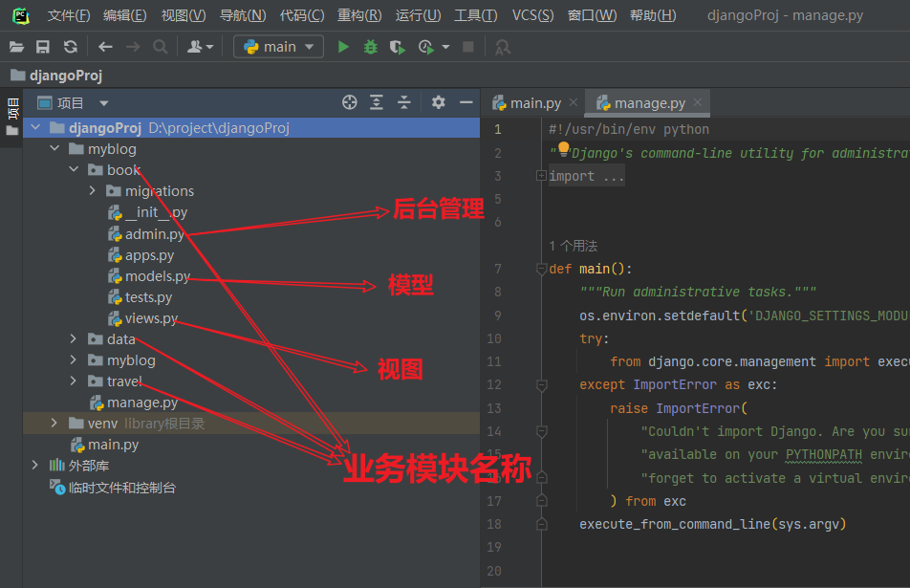The width and height of the screenshot is (910, 588).
Task: Click the '1 个用法' usages hint
Action: [x=574, y=246]
